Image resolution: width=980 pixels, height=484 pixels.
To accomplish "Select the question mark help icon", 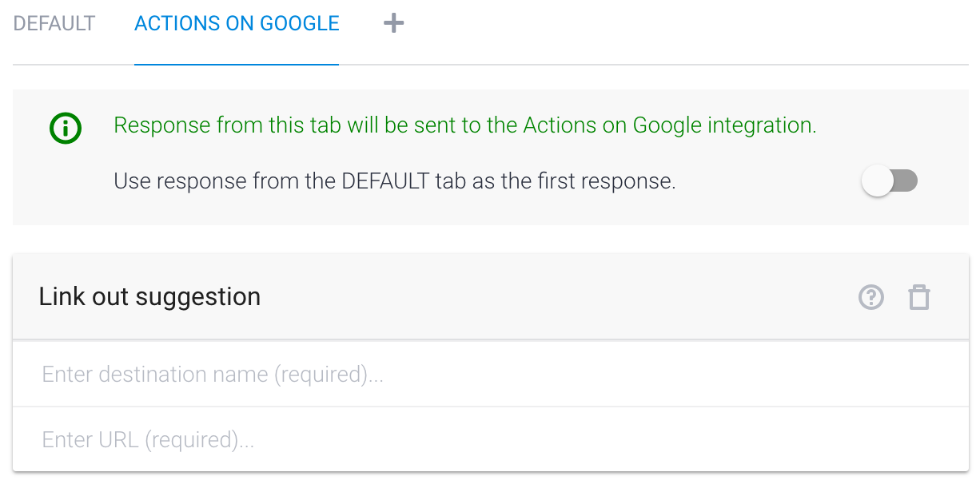I will click(x=871, y=297).
